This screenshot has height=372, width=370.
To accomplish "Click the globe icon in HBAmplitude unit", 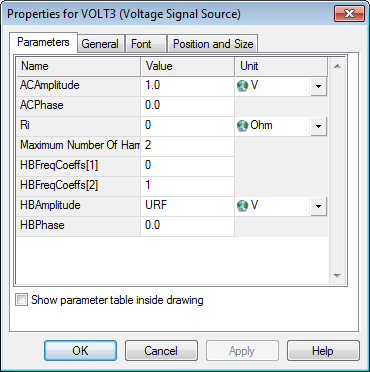I will 242,206.
